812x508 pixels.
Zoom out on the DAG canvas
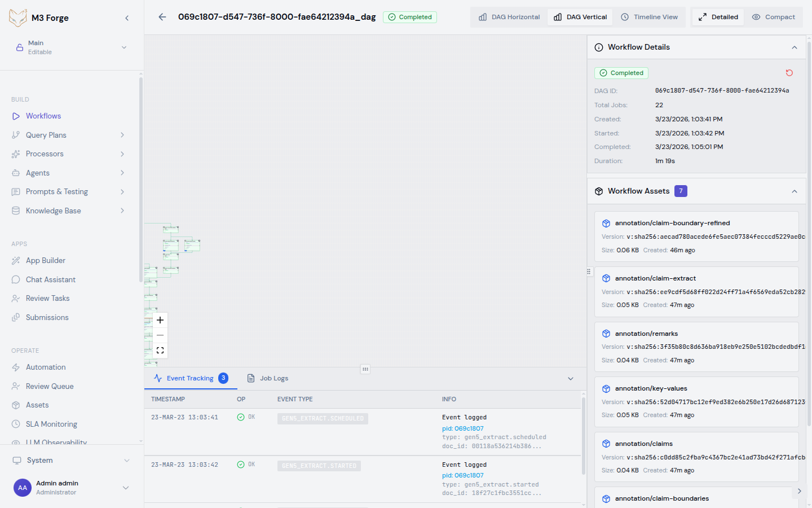click(x=160, y=335)
